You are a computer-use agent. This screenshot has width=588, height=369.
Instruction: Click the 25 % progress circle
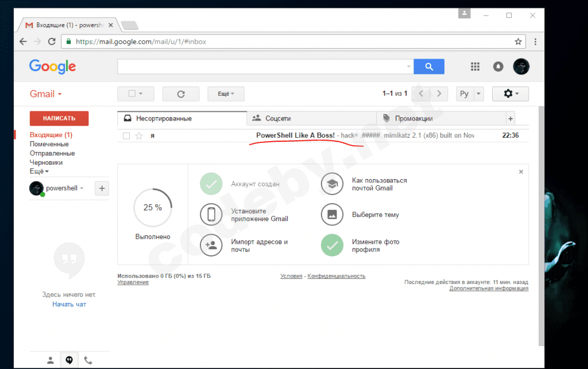(x=153, y=208)
